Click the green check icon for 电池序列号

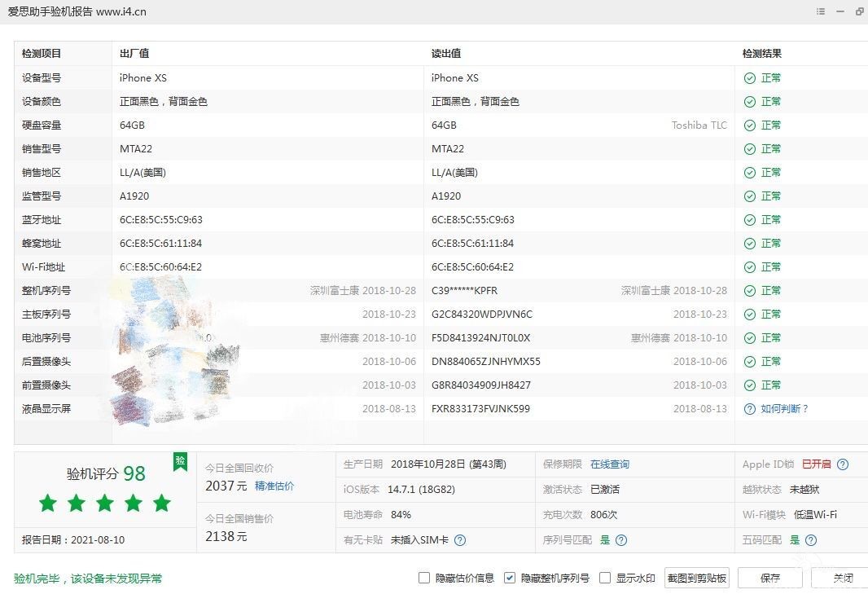[750, 338]
